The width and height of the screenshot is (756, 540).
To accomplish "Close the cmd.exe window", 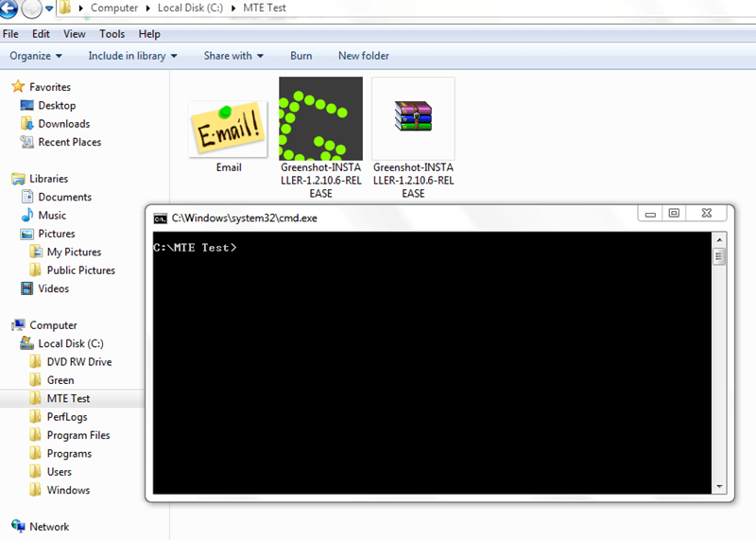I will [x=706, y=214].
